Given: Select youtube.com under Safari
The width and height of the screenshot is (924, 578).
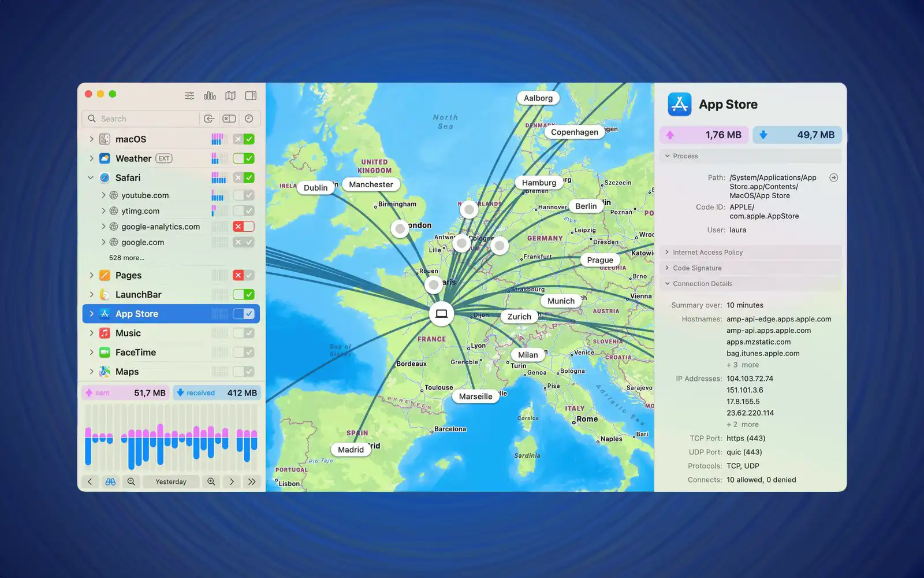Looking at the screenshot, I should tap(145, 195).
